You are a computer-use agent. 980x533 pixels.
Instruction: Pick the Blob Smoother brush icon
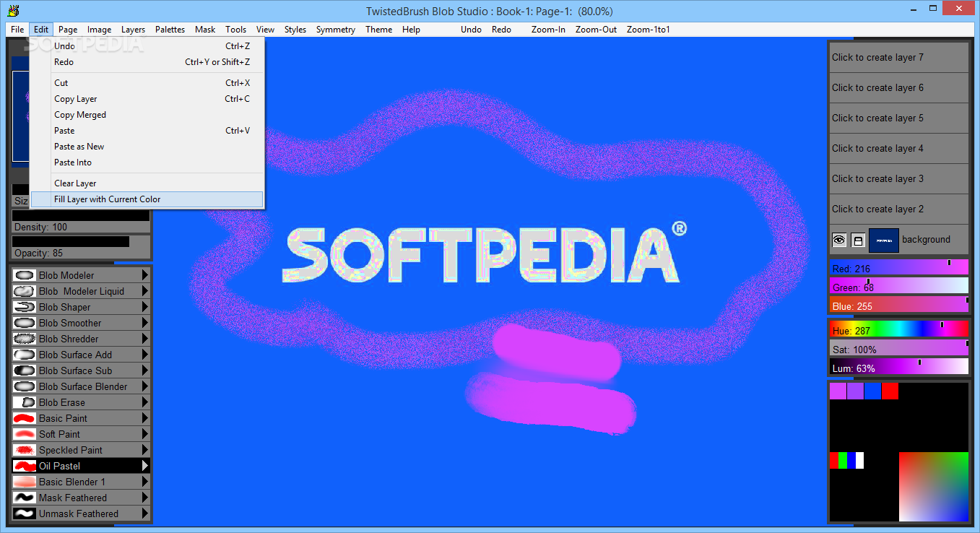coord(25,323)
